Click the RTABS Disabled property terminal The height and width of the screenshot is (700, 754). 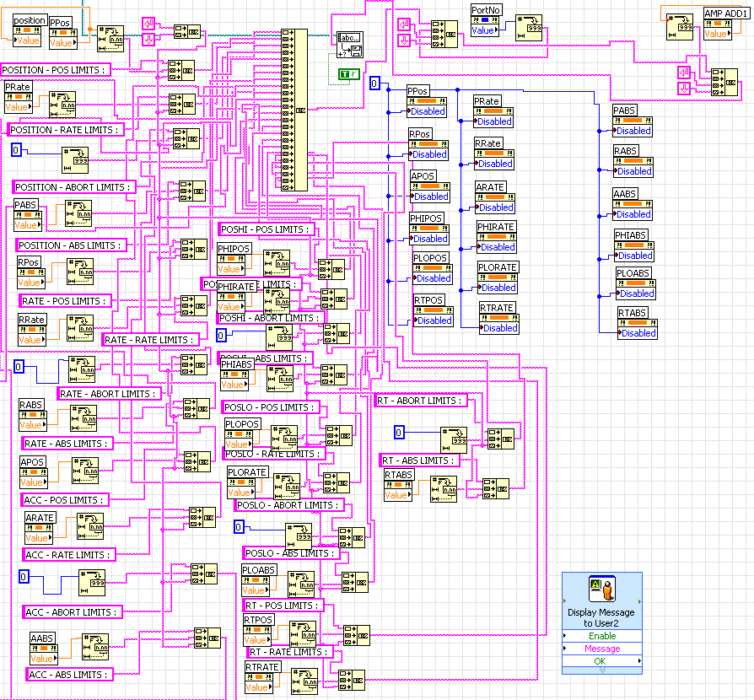(638, 334)
